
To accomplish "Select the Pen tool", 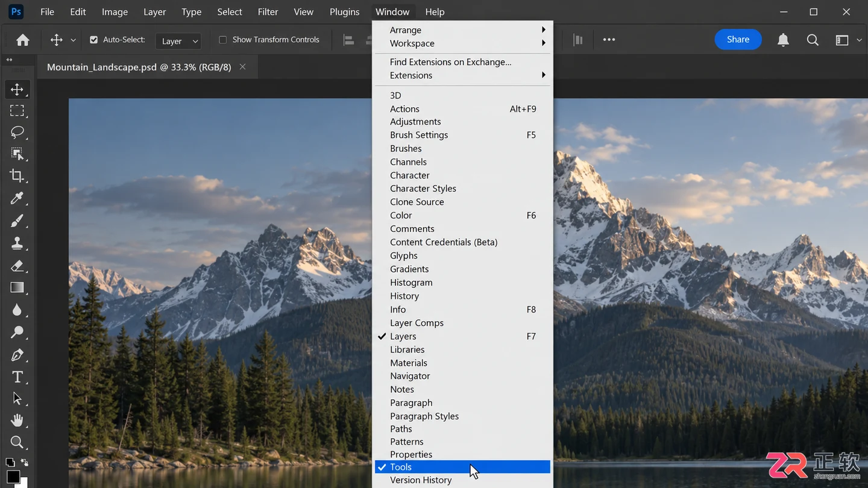I will coord(17,354).
